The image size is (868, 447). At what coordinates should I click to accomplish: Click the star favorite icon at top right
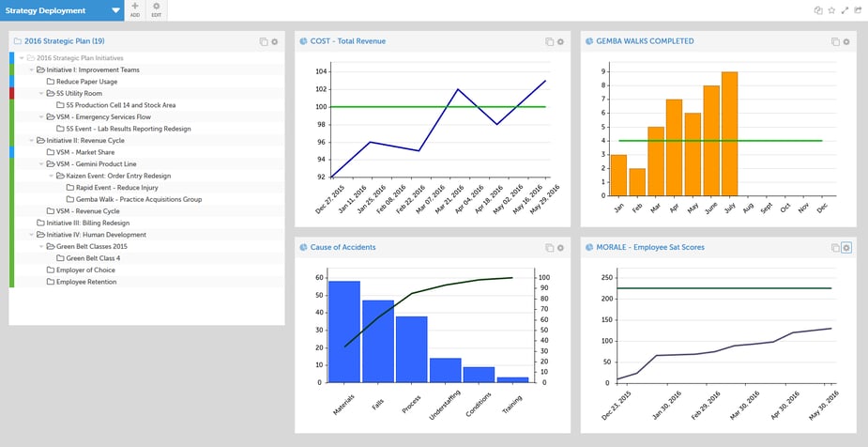coord(831,10)
